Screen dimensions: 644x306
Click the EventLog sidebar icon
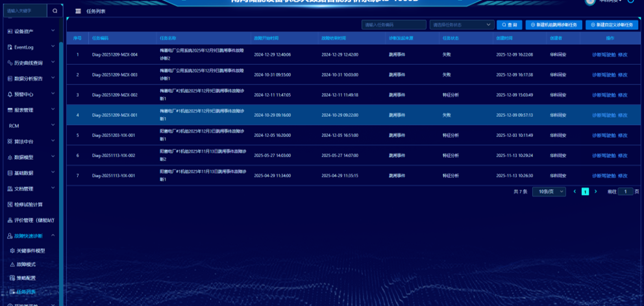[x=10, y=47]
